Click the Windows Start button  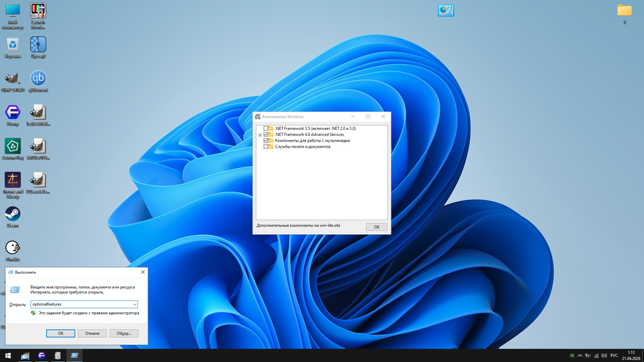(8, 356)
